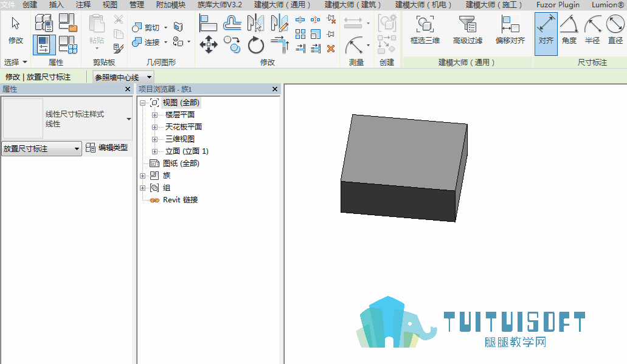Select the Rotate tool
Viewport: 627px width, 364px height.
255,45
